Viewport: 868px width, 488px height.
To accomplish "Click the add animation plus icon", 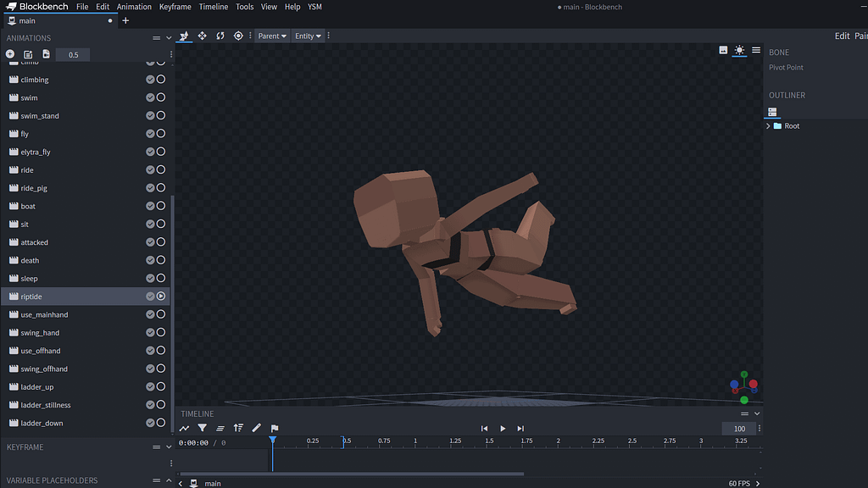I will point(10,54).
